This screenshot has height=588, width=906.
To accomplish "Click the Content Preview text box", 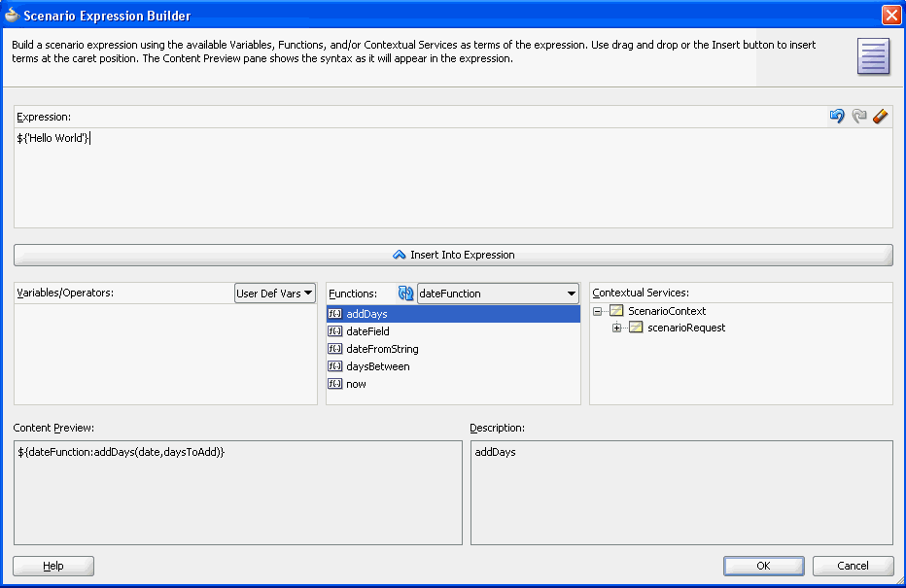I will [238, 493].
